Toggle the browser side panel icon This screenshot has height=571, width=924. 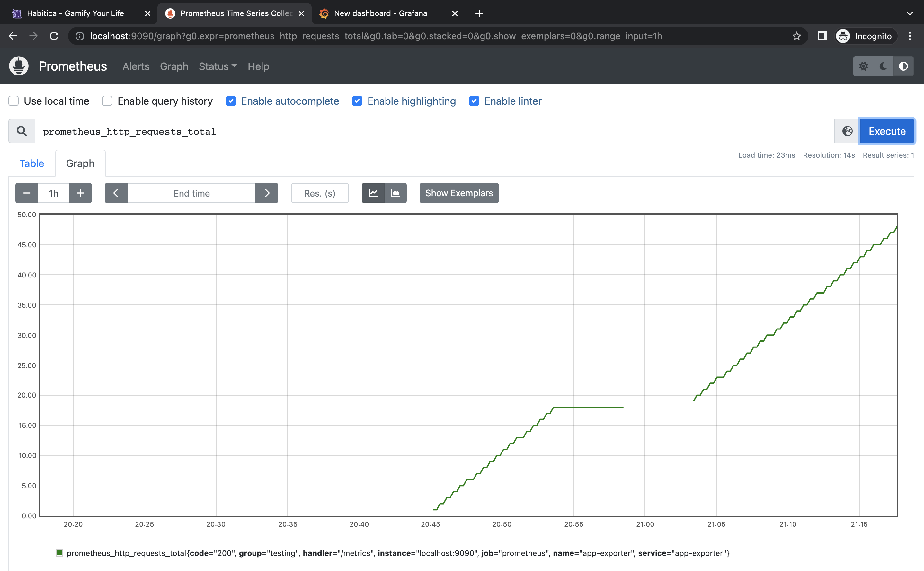point(822,36)
